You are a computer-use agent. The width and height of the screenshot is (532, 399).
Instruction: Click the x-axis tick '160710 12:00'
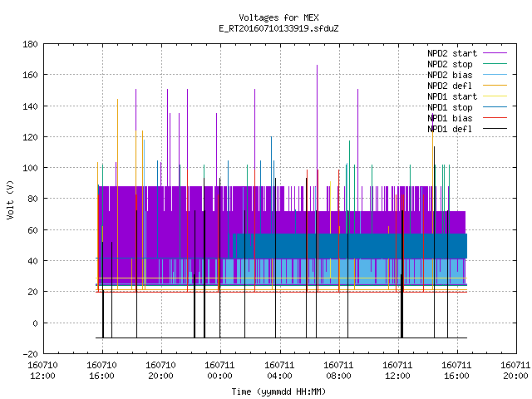click(x=42, y=371)
